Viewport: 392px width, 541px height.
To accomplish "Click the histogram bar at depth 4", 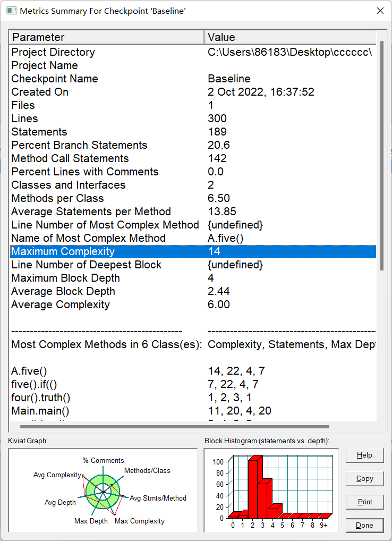I will click(x=275, y=511).
